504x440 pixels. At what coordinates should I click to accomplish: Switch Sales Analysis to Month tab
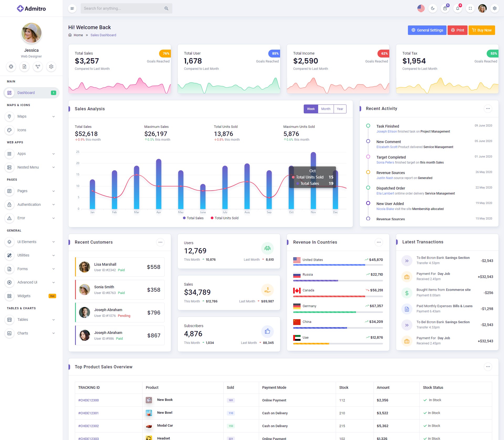coord(325,109)
